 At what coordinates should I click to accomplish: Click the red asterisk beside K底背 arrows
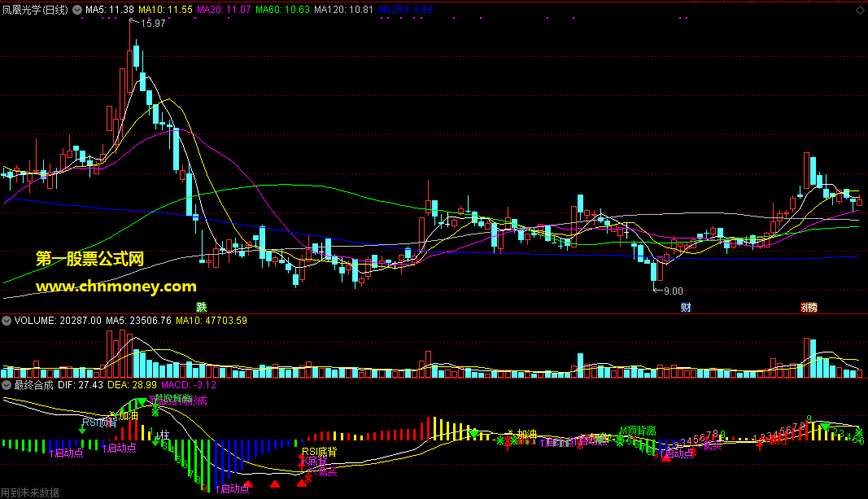point(308,477)
